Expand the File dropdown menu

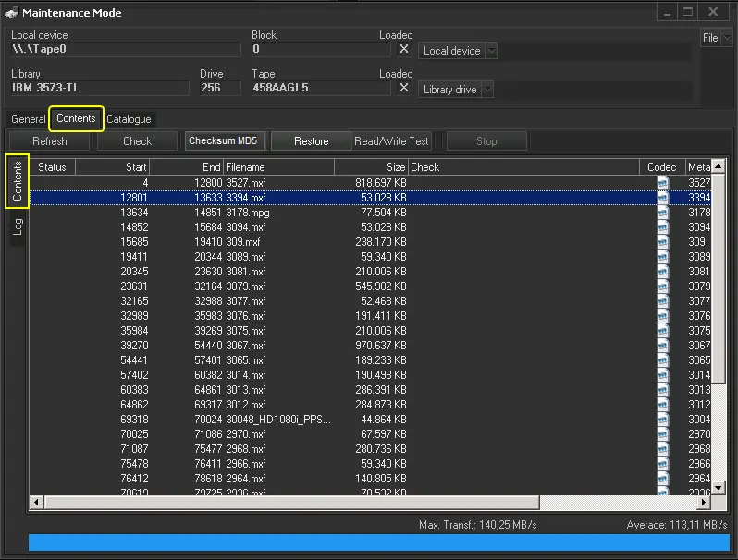click(x=715, y=38)
